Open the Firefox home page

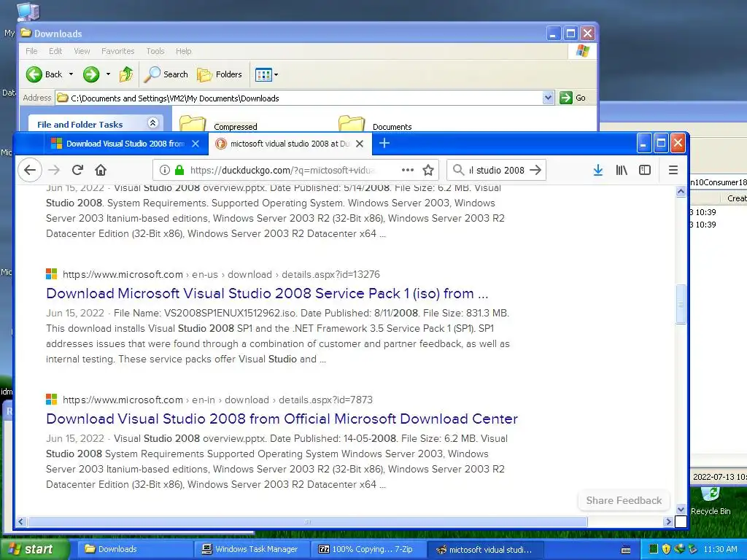tap(101, 170)
